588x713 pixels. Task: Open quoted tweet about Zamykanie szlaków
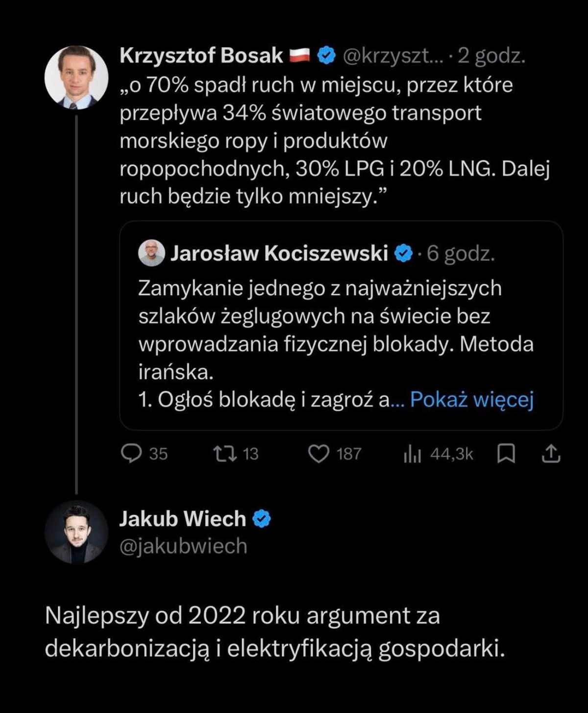point(335,329)
